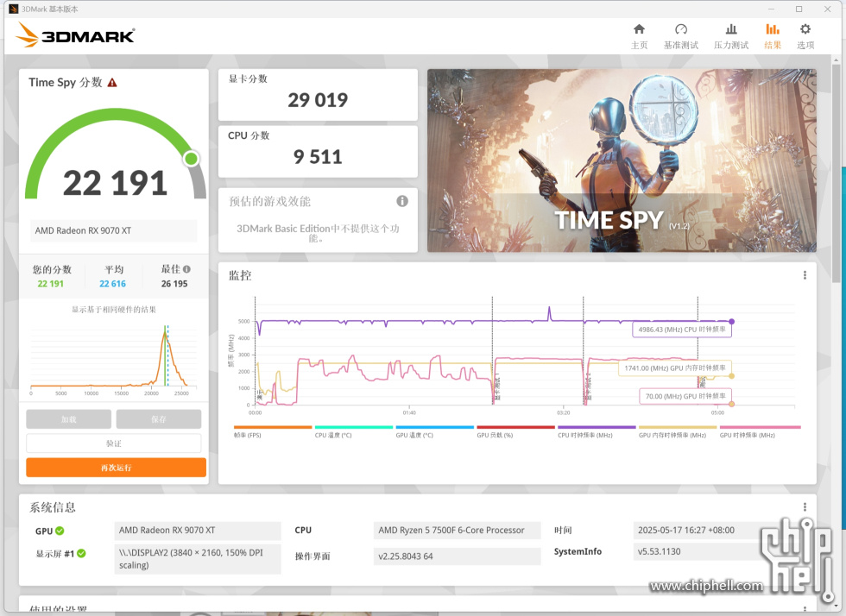Click the 最佳 score 26 195
The image size is (846, 616).
(174, 284)
